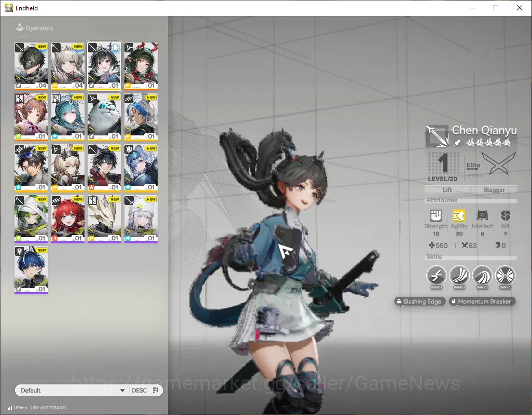The width and height of the screenshot is (532, 415).
Task: Click the highlighted Agility attribute icon
Action: (459, 215)
